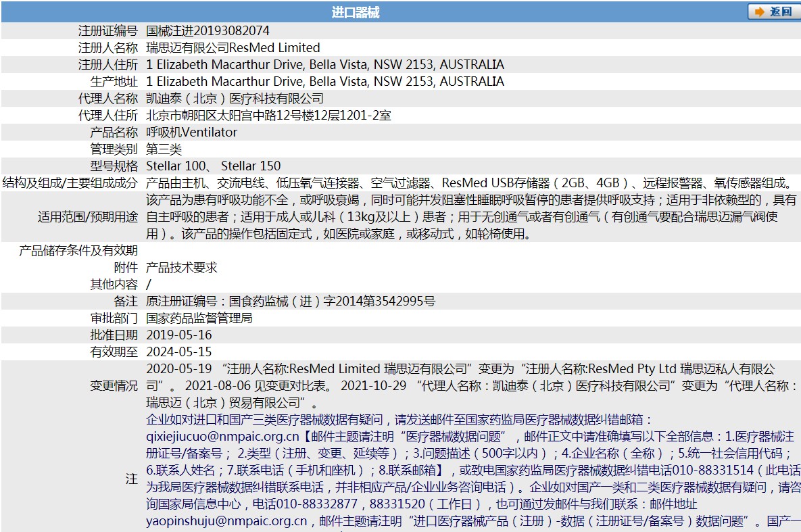Select original registration 国食药监械（进）字2014第3542995号

[x=332, y=301]
